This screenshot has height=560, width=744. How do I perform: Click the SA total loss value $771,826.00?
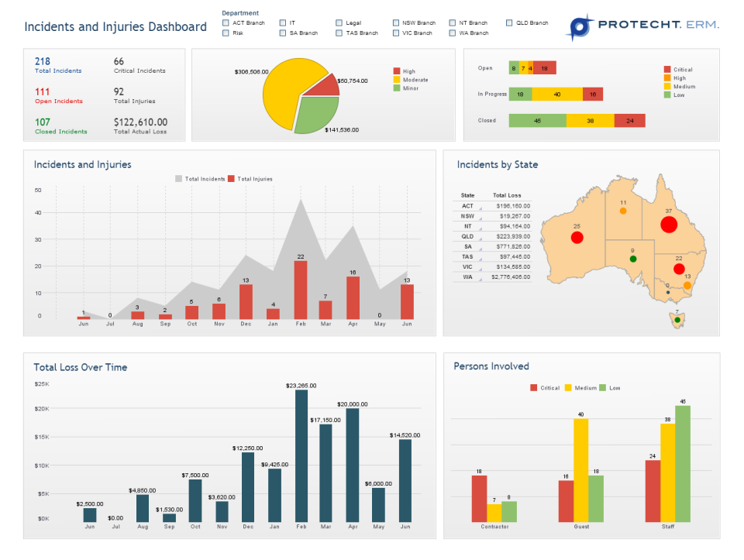[x=513, y=246]
